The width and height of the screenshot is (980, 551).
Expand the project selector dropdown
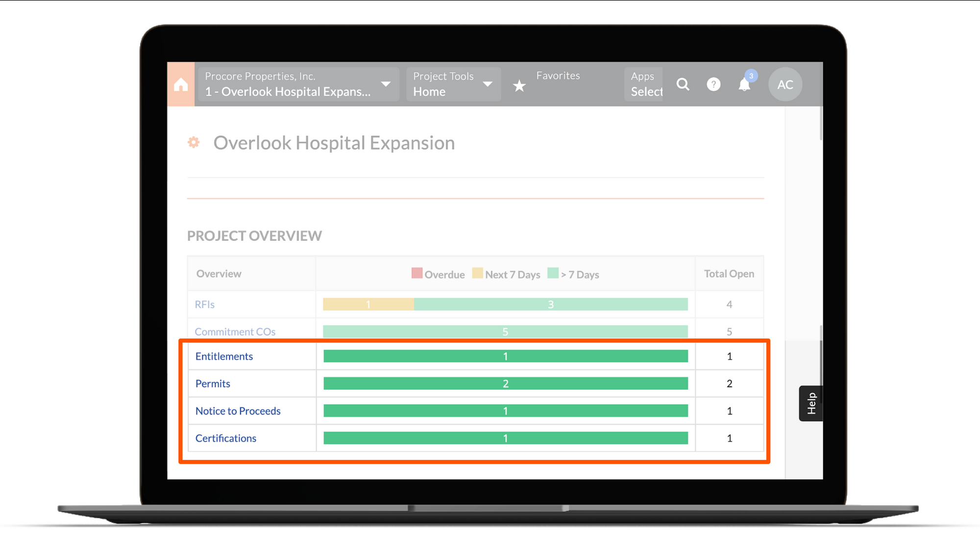click(298, 84)
